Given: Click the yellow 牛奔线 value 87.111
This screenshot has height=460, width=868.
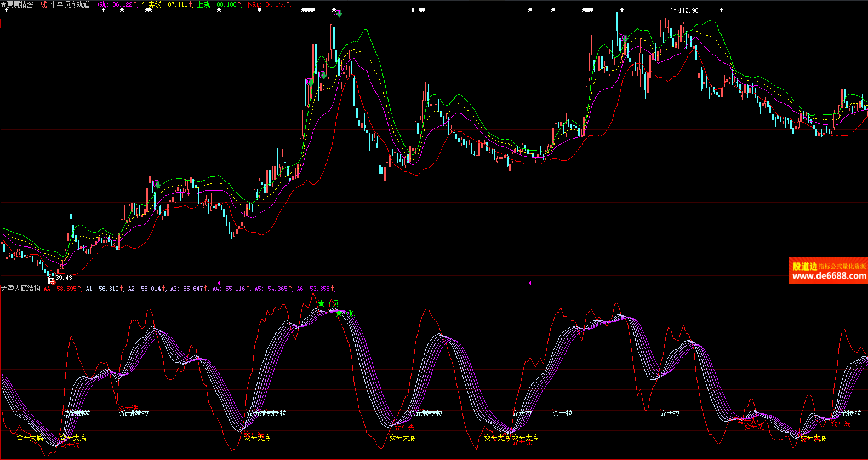Looking at the screenshot, I should (x=176, y=4).
